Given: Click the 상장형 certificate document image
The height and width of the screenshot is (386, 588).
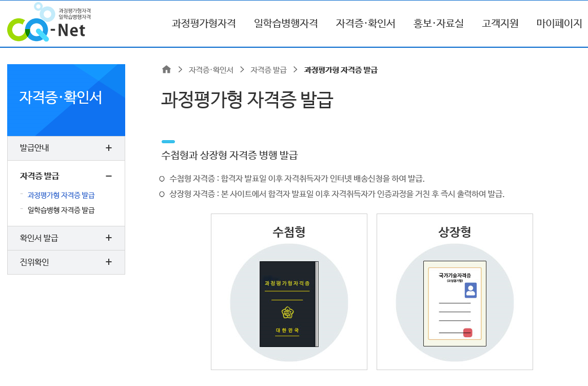Looking at the screenshot, I should [455, 303].
